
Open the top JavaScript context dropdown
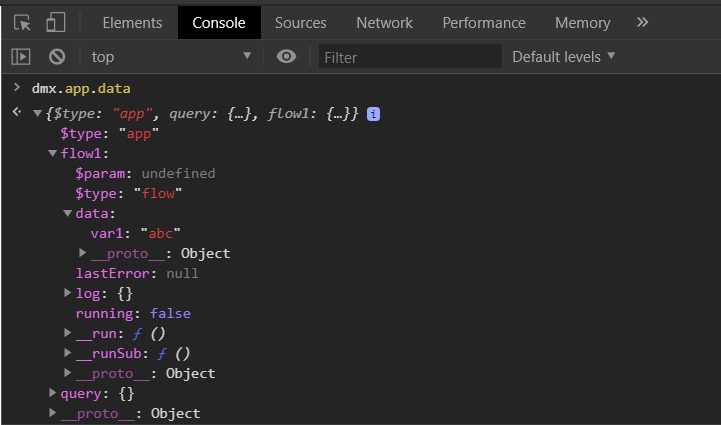click(171, 57)
